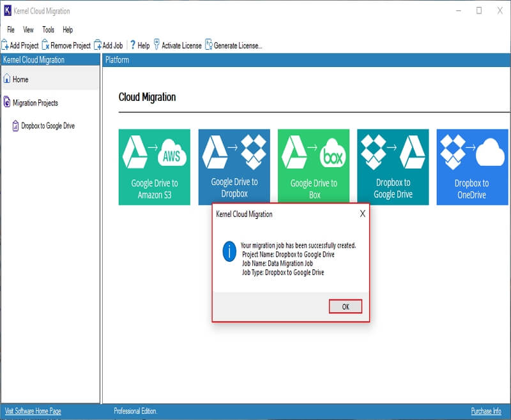Confirm the dialog with OK button
This screenshot has height=420, width=511.
(x=346, y=306)
